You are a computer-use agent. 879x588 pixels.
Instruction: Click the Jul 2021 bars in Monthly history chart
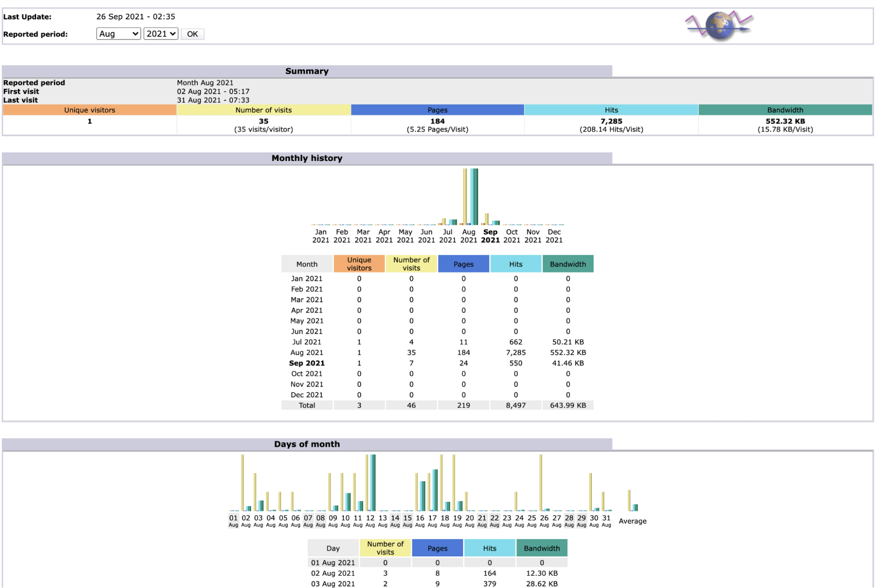448,222
